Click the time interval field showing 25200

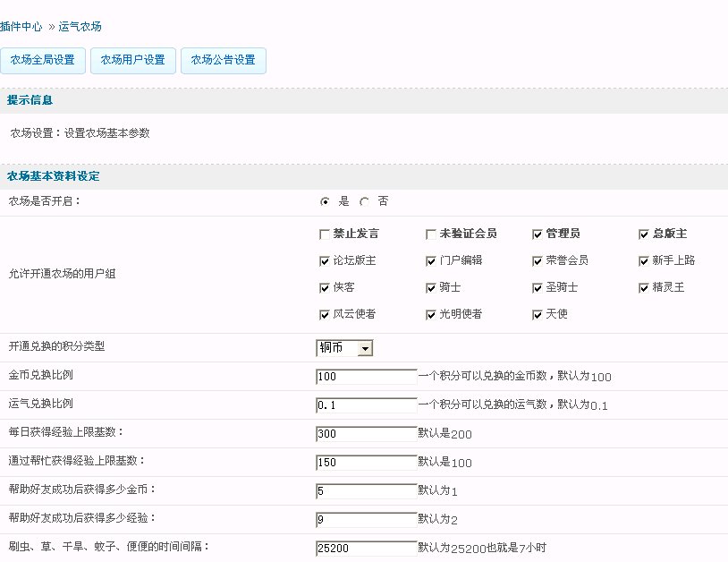click(366, 548)
